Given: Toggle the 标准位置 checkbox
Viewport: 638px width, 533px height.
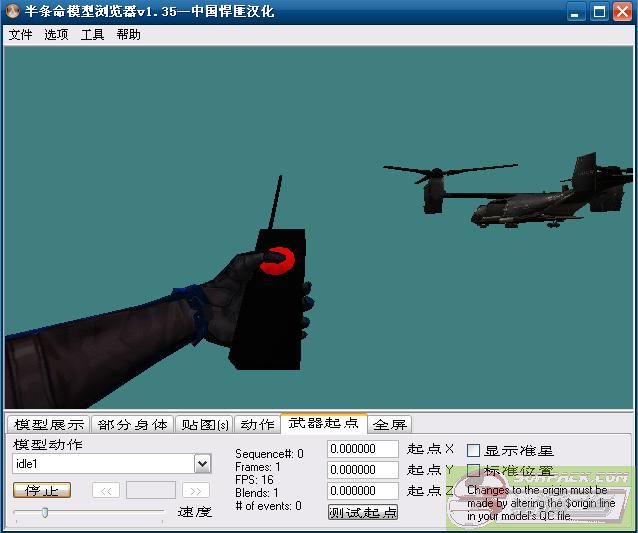Looking at the screenshot, I should [x=474, y=471].
